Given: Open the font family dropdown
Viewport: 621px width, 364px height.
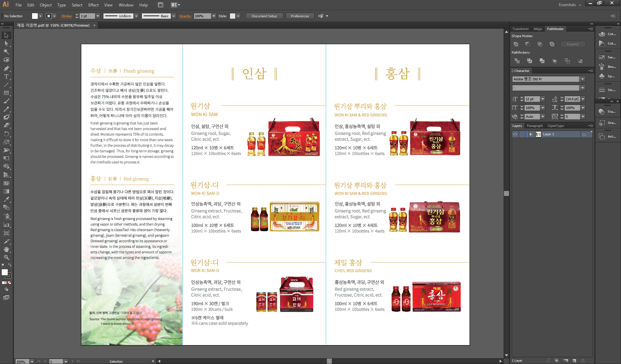Looking at the screenshot, I should tap(583, 79).
